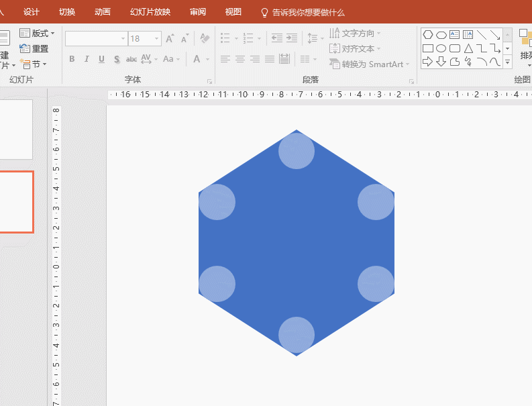Toggle underline formatting
Image resolution: width=532 pixels, height=406 pixels.
pos(101,59)
